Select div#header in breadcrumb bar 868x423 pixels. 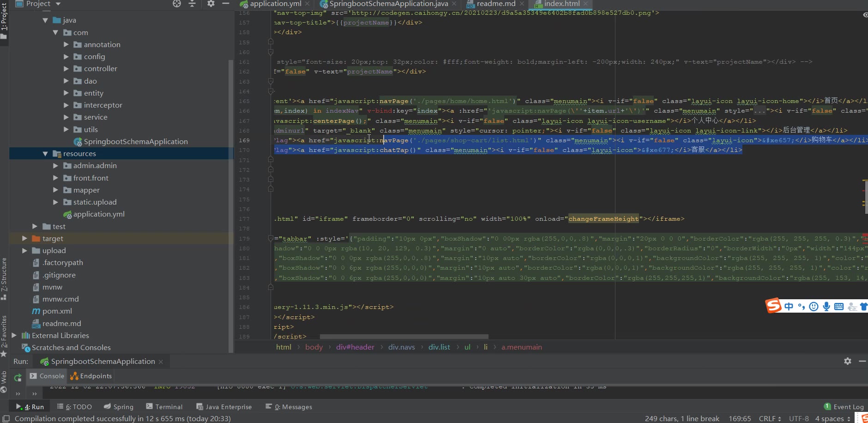(x=355, y=347)
